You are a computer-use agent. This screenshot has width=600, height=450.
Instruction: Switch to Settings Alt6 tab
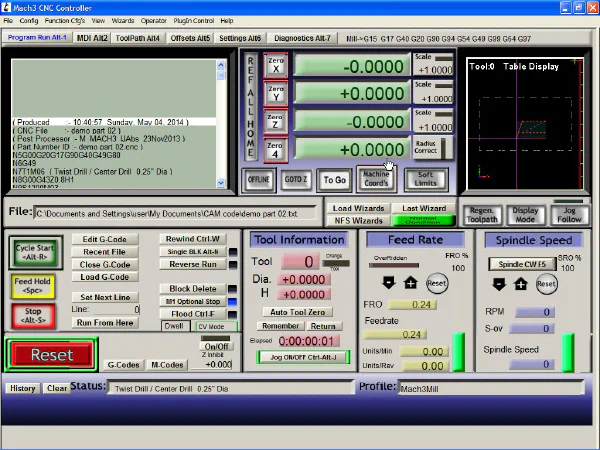pyautogui.click(x=240, y=38)
